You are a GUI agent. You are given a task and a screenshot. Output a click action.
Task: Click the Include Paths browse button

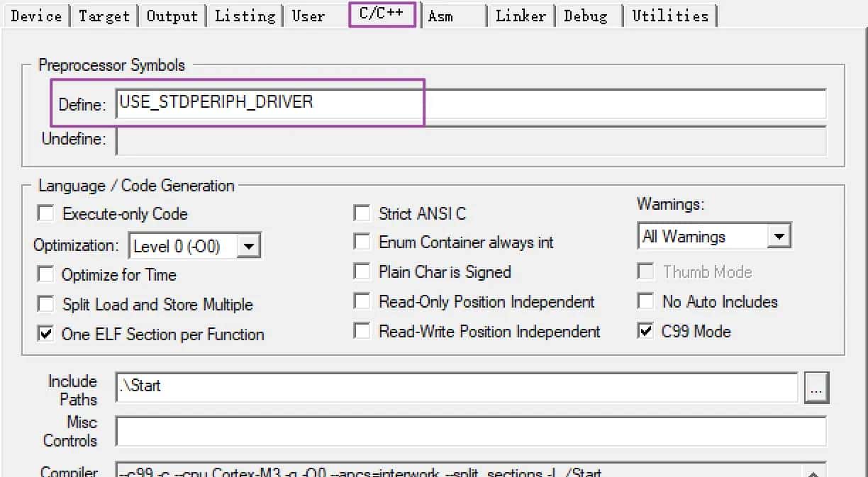pyautogui.click(x=816, y=388)
